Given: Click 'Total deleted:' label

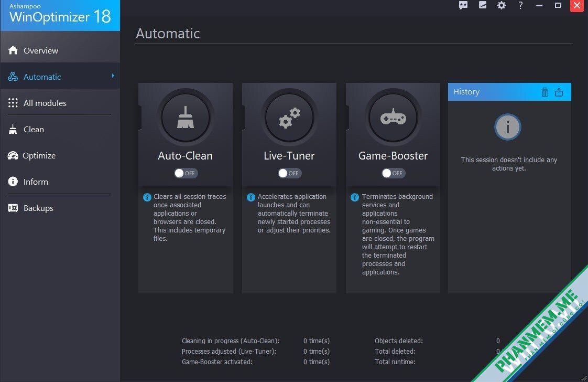Looking at the screenshot, I should pos(395,351).
